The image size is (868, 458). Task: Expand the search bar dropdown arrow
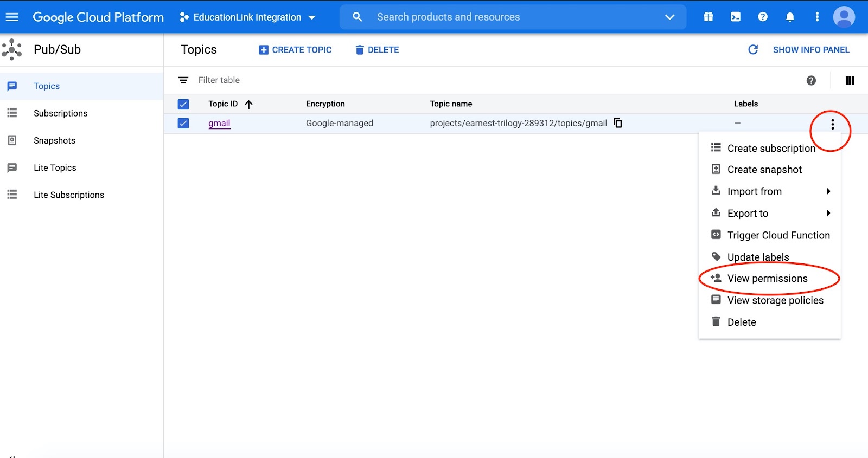(x=670, y=17)
